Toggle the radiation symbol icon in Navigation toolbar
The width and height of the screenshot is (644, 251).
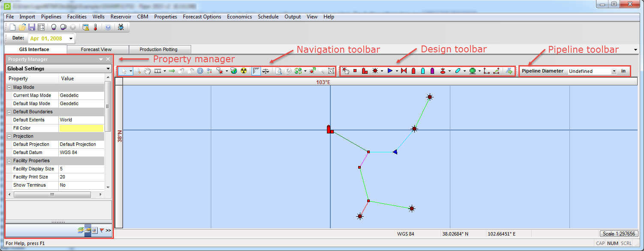(244, 71)
